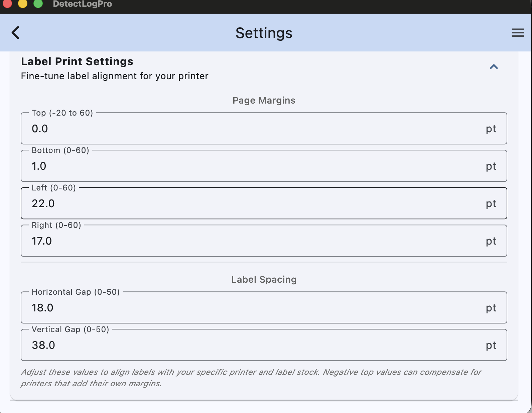The image size is (532, 413).
Task: Click the Label Print Settings heading
Action: [77, 61]
